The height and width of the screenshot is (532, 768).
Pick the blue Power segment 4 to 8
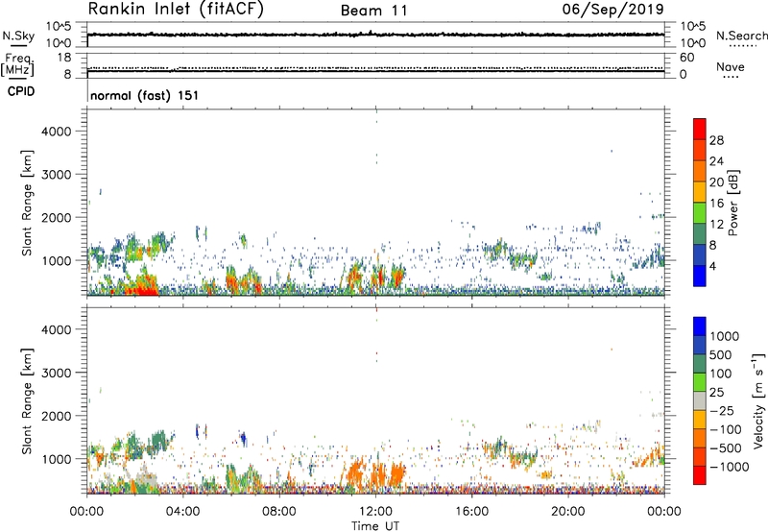click(700, 254)
